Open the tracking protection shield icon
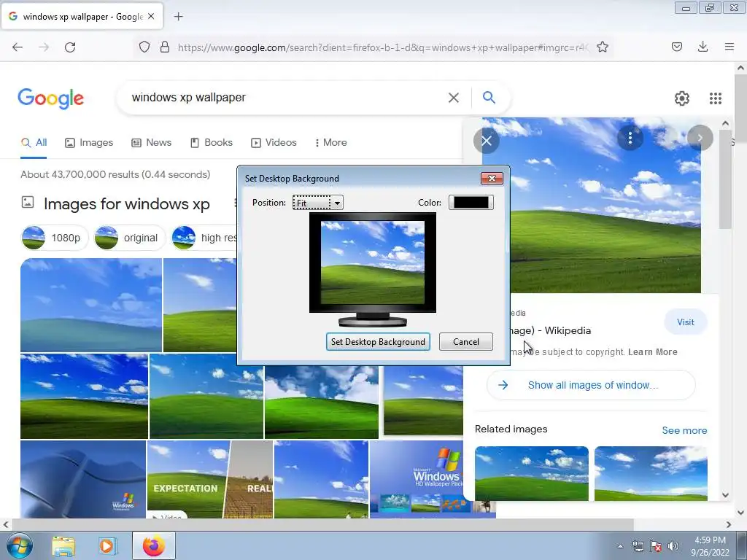 pos(144,47)
